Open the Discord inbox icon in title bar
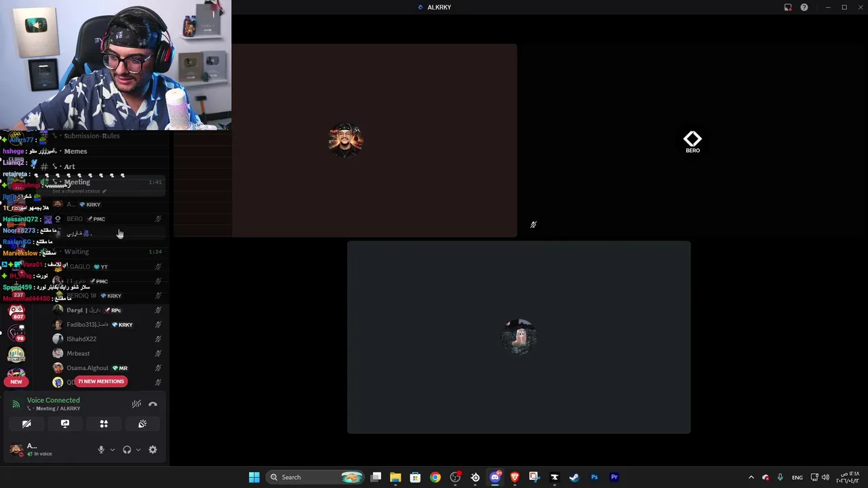 click(788, 7)
